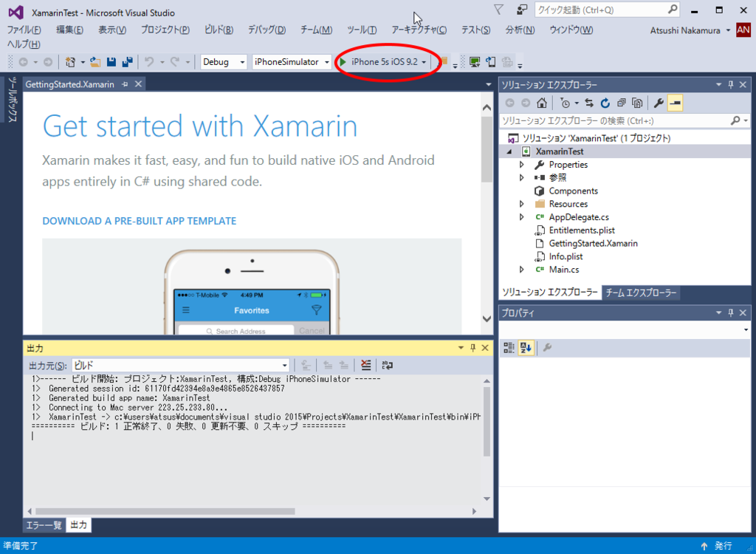Select Info.plist in Solution Explorer
The width and height of the screenshot is (756, 554).
(566, 256)
